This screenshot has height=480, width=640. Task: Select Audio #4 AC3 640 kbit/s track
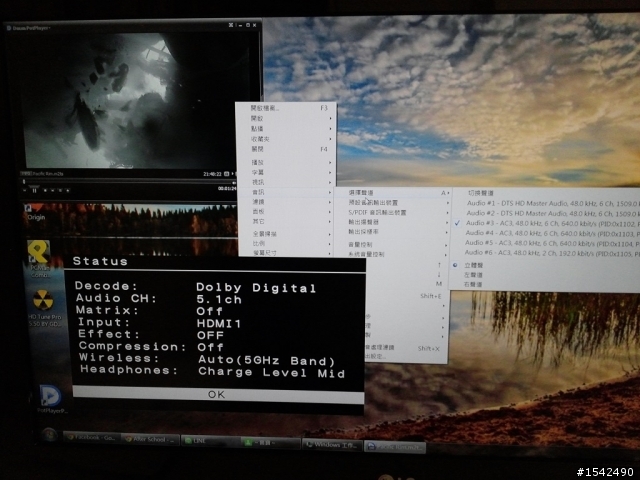[546, 233]
